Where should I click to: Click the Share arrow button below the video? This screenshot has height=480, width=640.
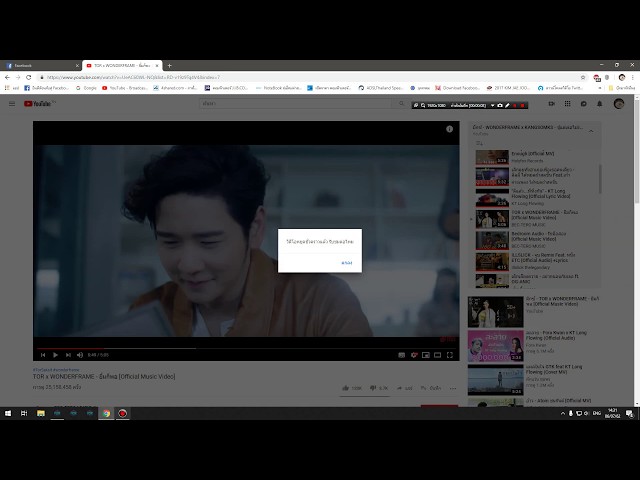pos(404,388)
